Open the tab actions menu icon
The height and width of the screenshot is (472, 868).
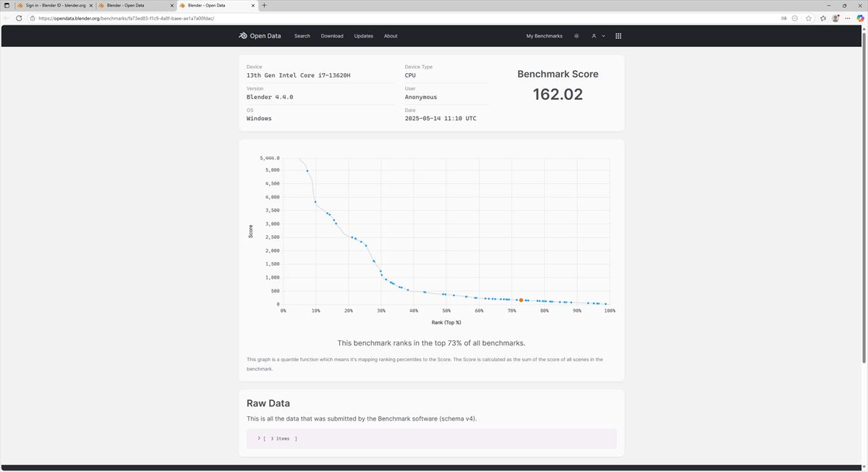coord(7,5)
